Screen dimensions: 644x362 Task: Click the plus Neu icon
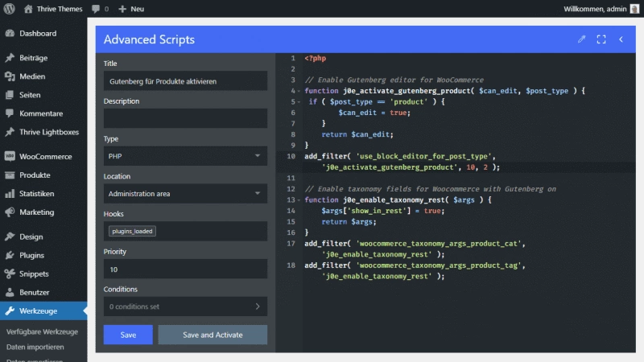122,9
